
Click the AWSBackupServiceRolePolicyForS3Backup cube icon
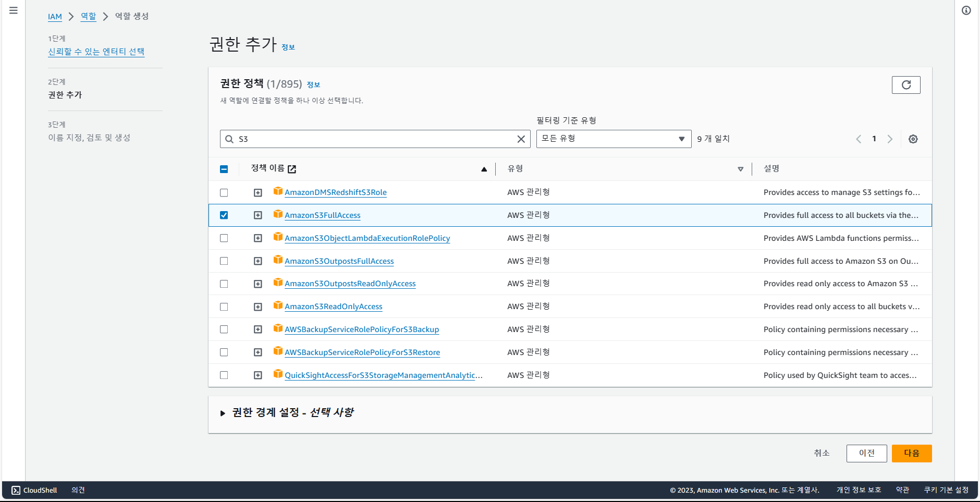pos(278,328)
